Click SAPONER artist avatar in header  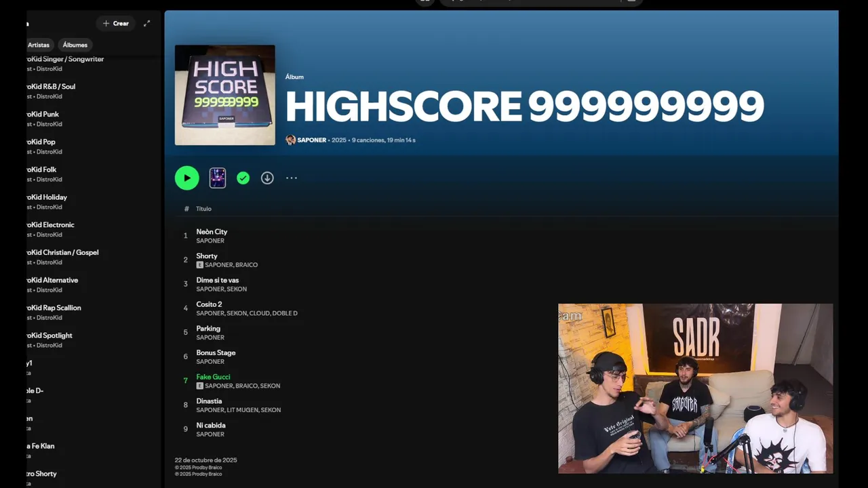click(x=290, y=140)
